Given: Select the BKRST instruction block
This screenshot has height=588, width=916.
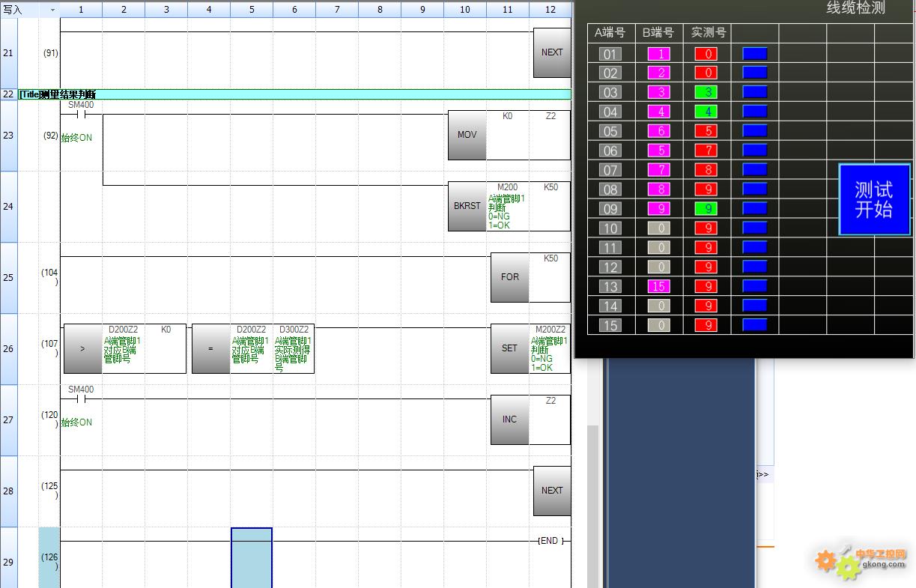Looking at the screenshot, I should (x=467, y=206).
